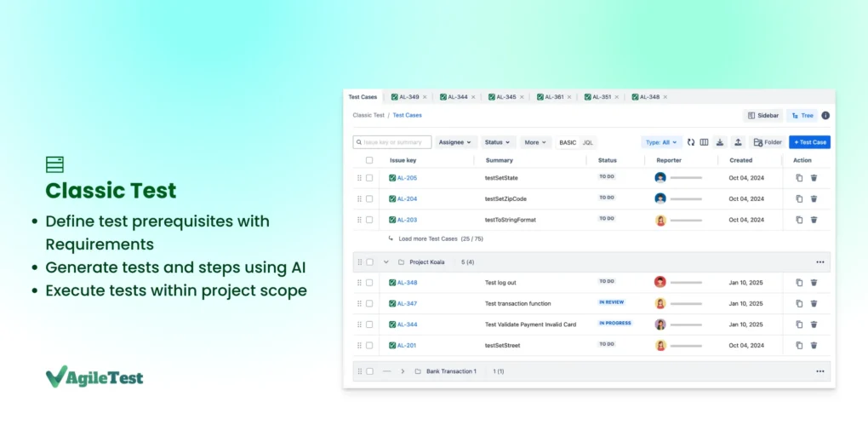
Task: Copy test case AL-205
Action: point(799,178)
